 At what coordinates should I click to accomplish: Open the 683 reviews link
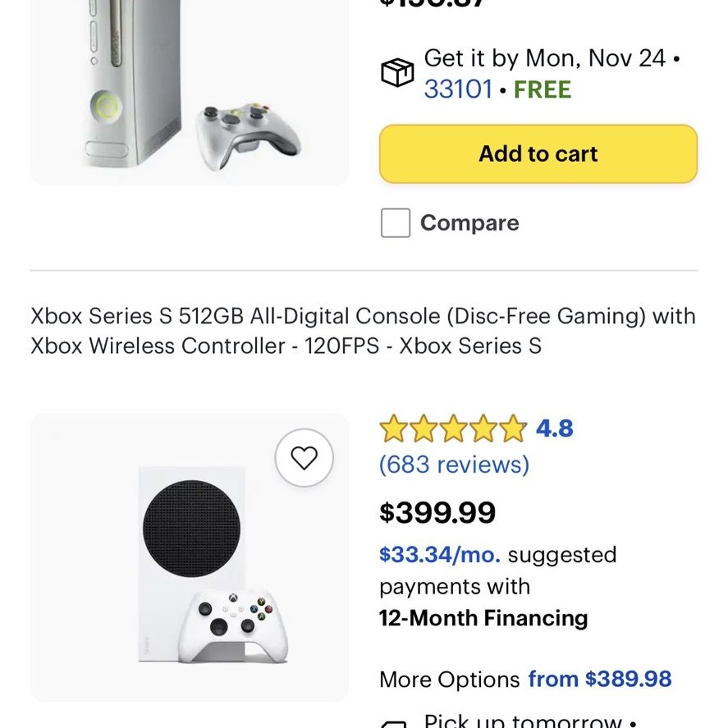click(454, 465)
